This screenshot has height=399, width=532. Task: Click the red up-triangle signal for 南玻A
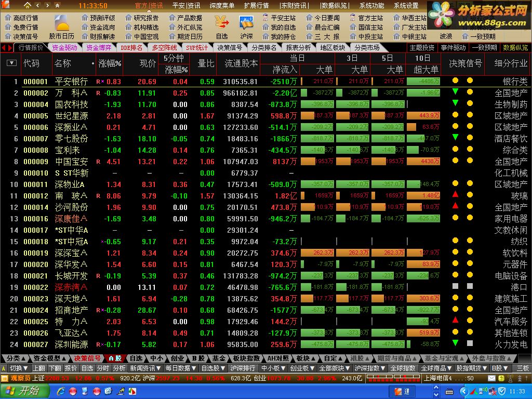(x=455, y=194)
